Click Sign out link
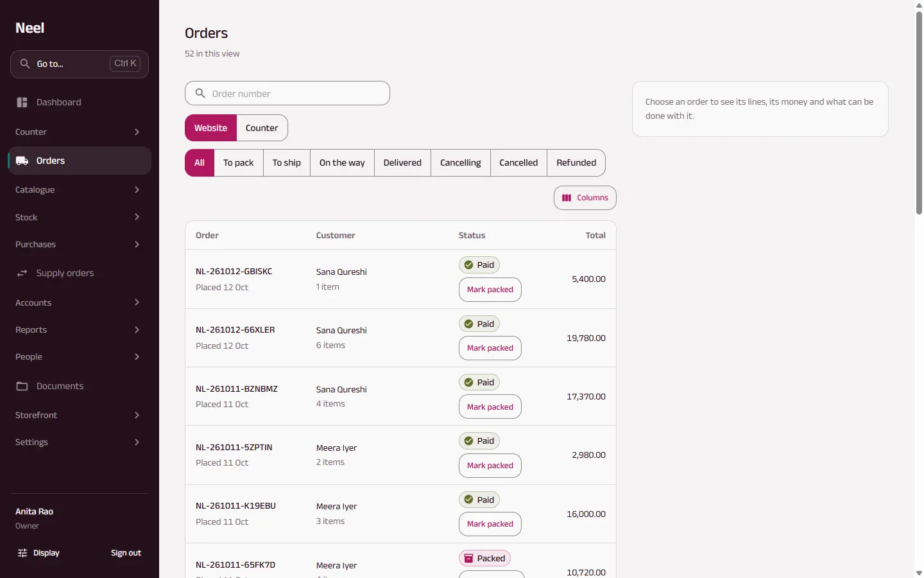924x578 pixels. (x=126, y=553)
